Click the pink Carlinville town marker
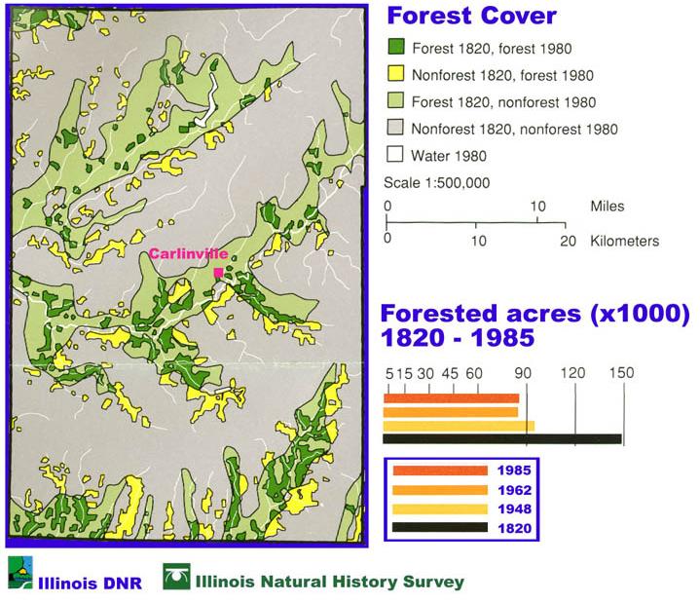This screenshot has height=603, width=700. click(x=218, y=274)
